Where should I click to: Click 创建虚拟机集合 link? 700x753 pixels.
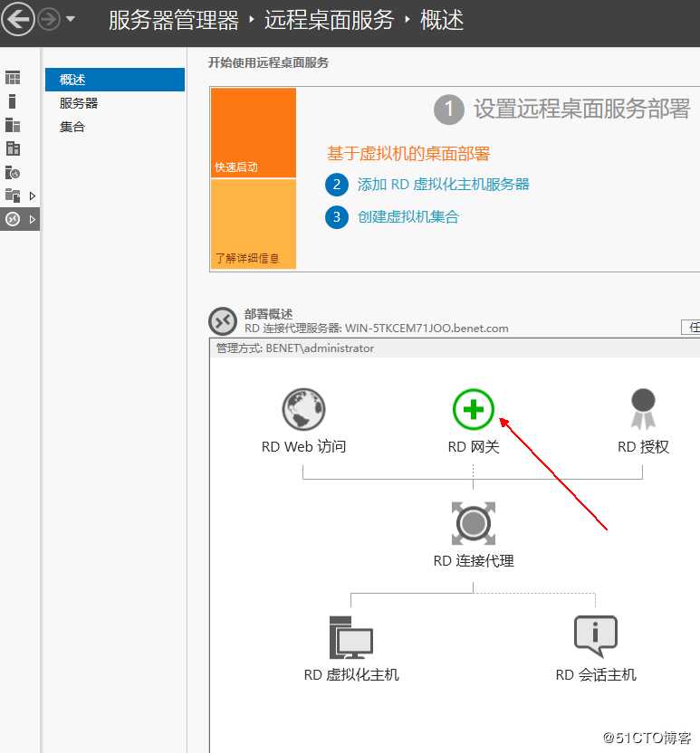[x=408, y=217]
